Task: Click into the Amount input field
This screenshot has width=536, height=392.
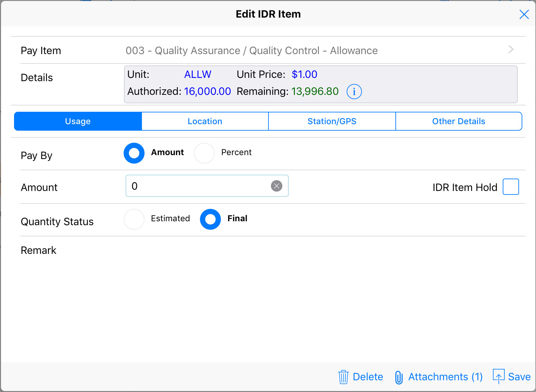Action: pyautogui.click(x=199, y=186)
